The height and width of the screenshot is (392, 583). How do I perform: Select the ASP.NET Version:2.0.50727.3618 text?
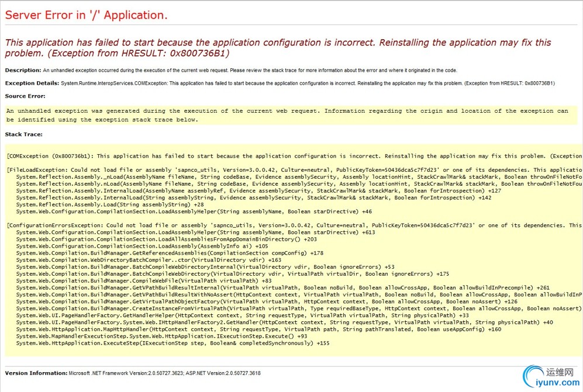[223, 373]
